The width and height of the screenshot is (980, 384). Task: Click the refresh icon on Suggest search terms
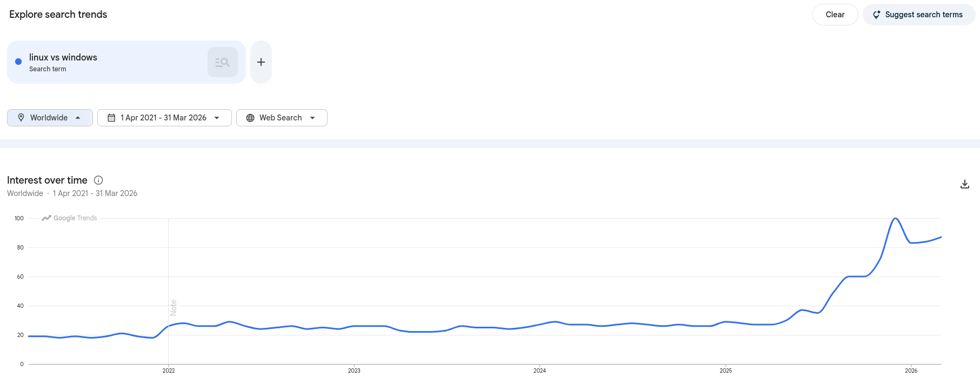click(x=876, y=15)
